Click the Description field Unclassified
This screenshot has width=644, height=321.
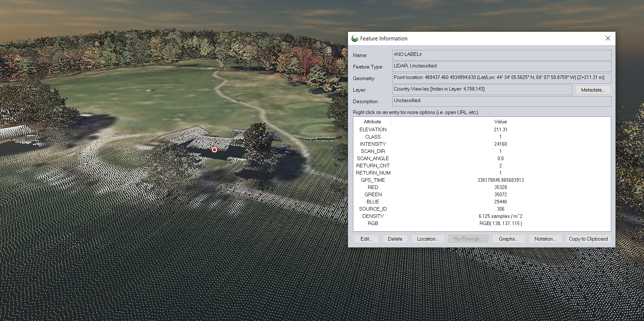[x=502, y=101]
